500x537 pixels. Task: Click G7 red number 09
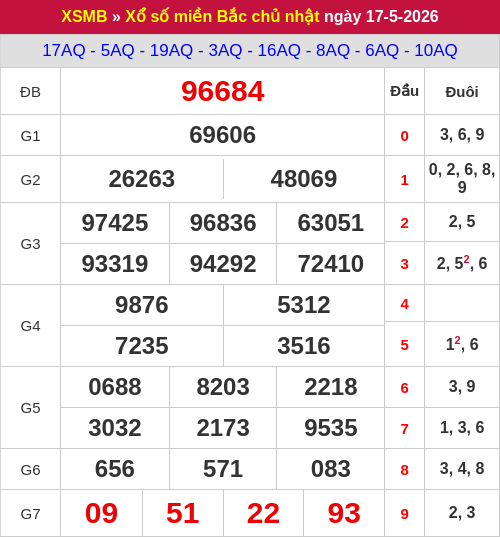point(101,513)
